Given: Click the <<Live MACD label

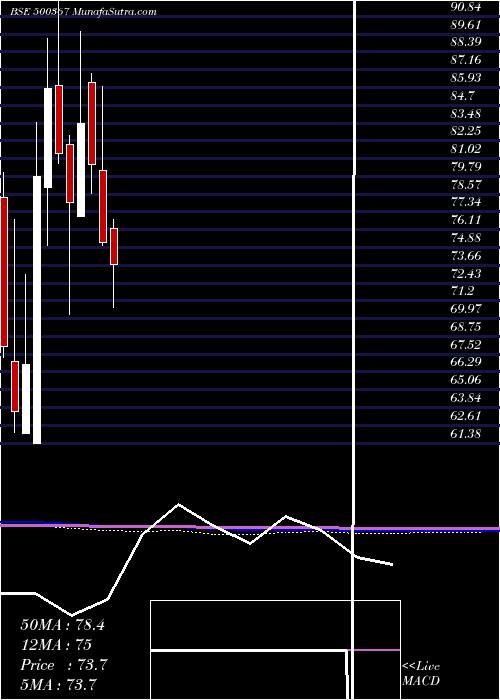Looking at the screenshot, I should click(x=421, y=674).
